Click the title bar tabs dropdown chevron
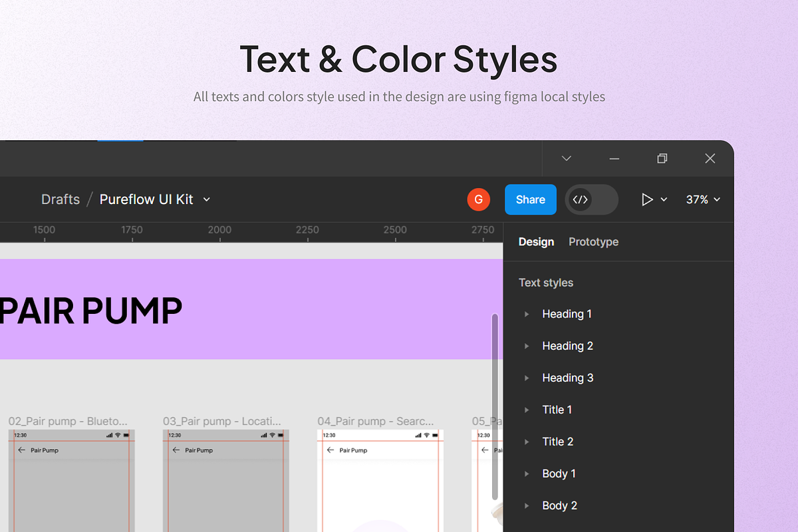798x532 pixels. pyautogui.click(x=567, y=158)
